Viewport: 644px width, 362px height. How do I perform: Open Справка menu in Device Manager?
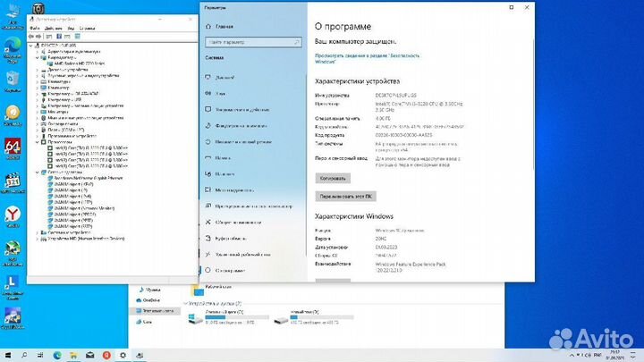coord(87,29)
